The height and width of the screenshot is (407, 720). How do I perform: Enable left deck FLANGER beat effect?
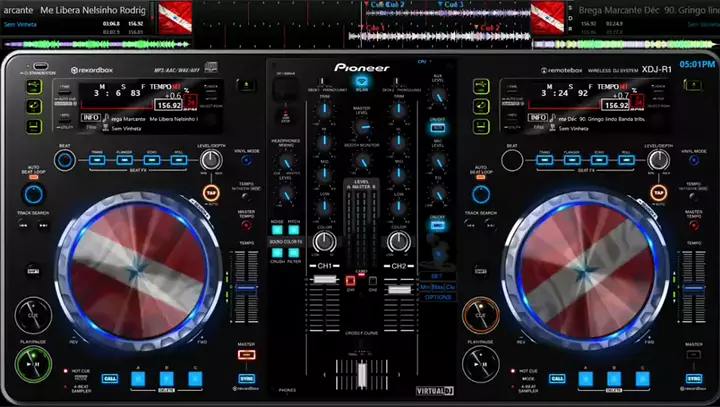[x=124, y=160]
